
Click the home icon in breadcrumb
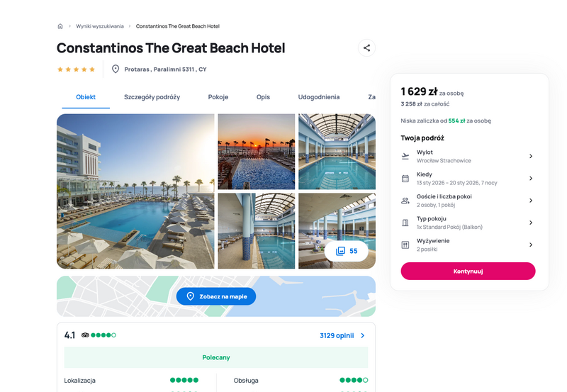pos(60,26)
